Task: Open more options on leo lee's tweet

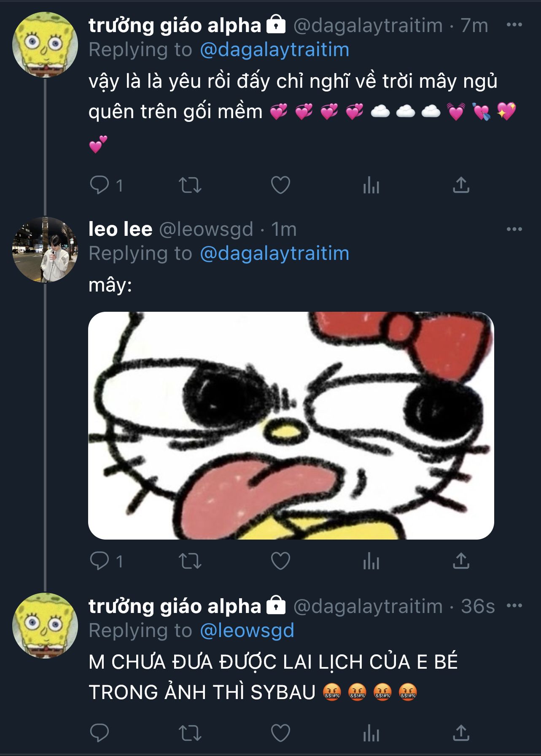Action: [x=514, y=229]
